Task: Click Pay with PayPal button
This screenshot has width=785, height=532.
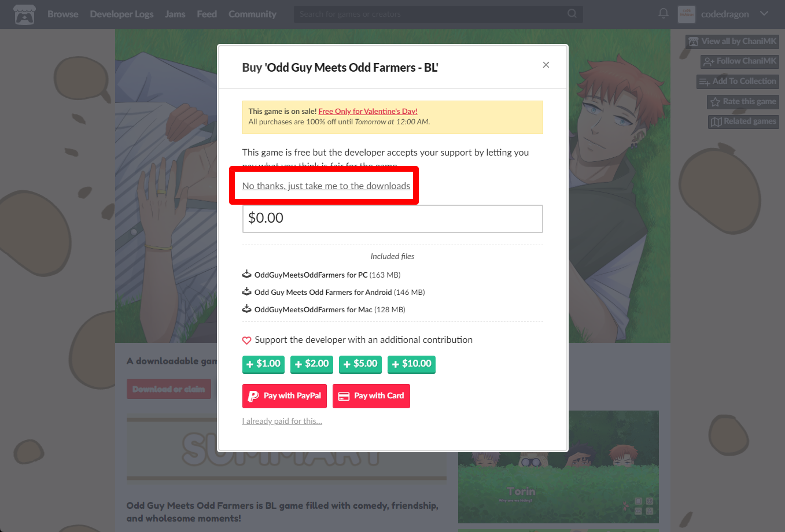Action: 285,396
